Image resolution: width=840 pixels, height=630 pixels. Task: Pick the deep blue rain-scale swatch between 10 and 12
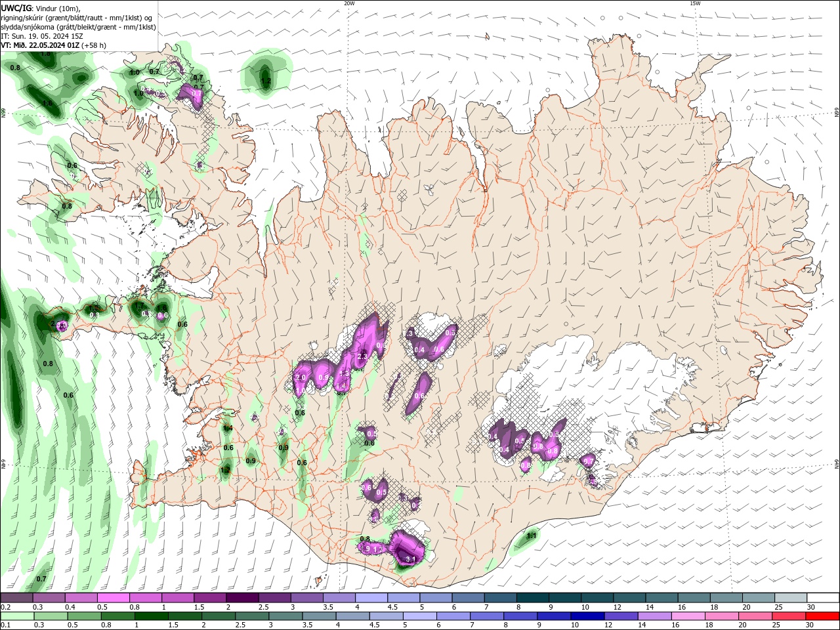pyautogui.click(x=587, y=616)
